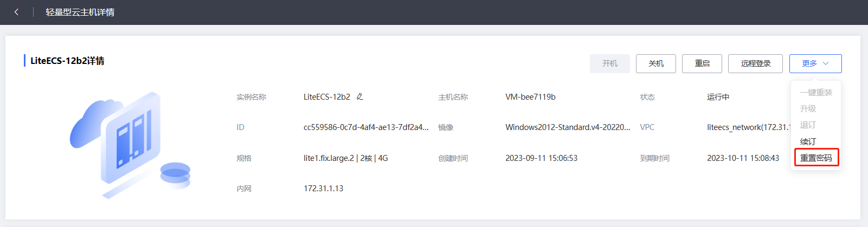868x227 pixels.
Task: Open 远程登录 remote login
Action: (755, 63)
